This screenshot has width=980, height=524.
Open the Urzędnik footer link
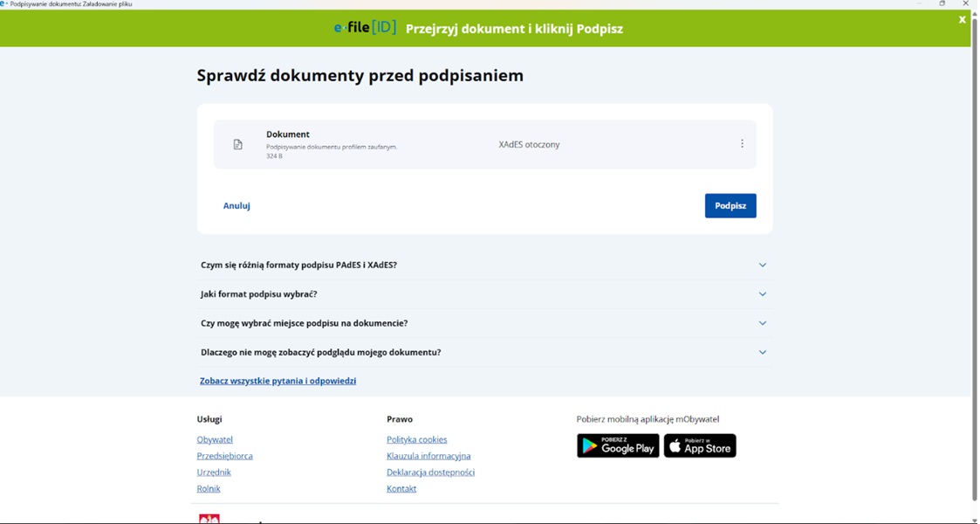(214, 472)
